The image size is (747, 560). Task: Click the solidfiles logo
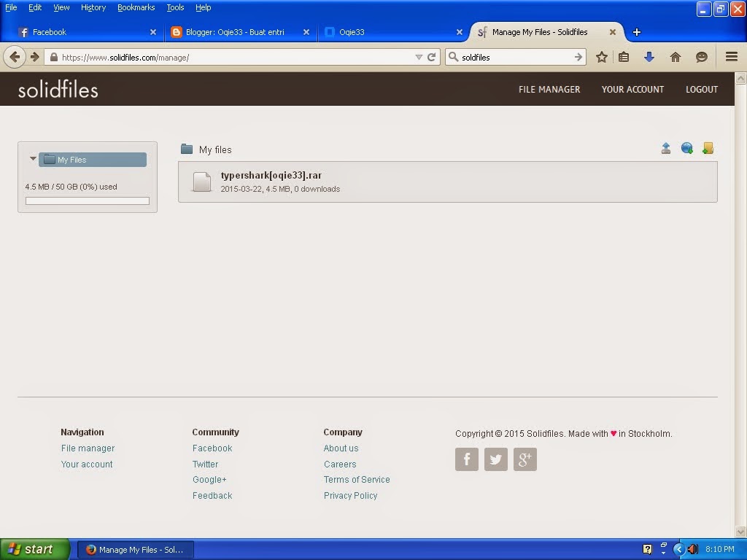[58, 89]
